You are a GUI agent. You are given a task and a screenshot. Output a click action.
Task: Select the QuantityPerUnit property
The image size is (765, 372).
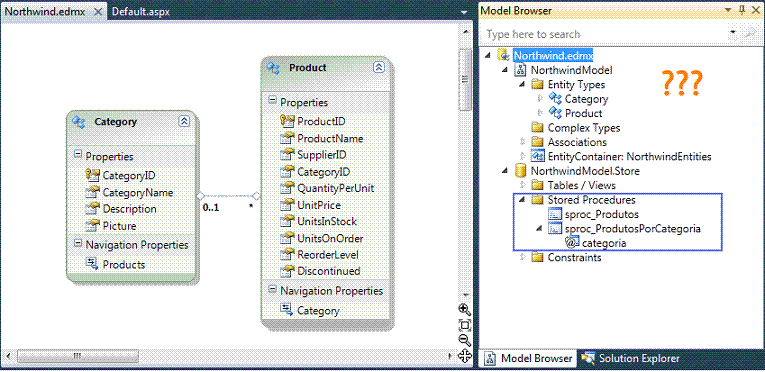pos(327,188)
